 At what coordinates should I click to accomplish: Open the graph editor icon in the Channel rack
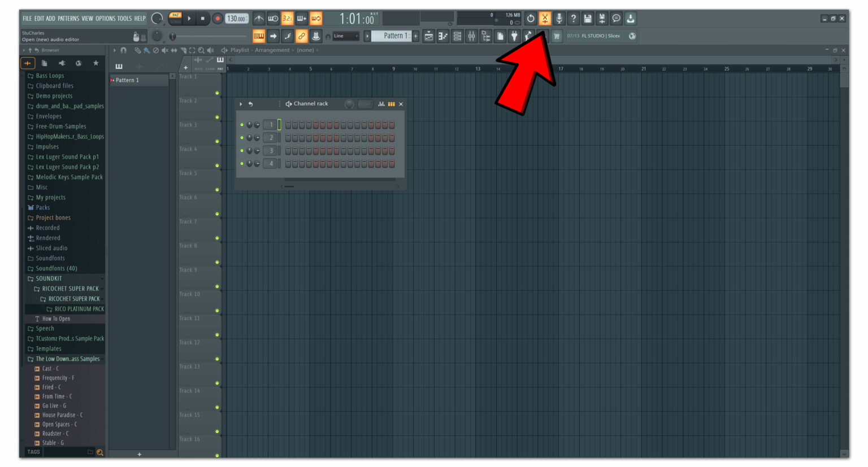click(381, 104)
